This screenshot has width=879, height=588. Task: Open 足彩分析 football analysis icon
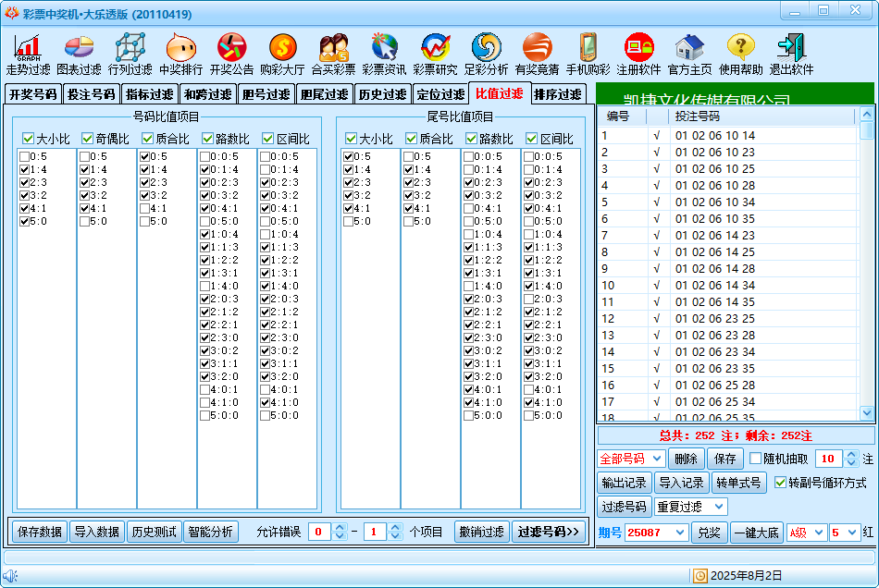[x=486, y=54]
